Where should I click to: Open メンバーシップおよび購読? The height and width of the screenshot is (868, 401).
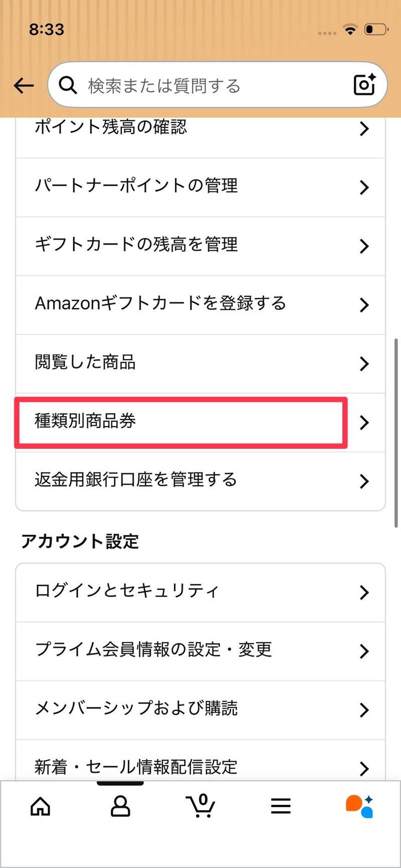200,710
